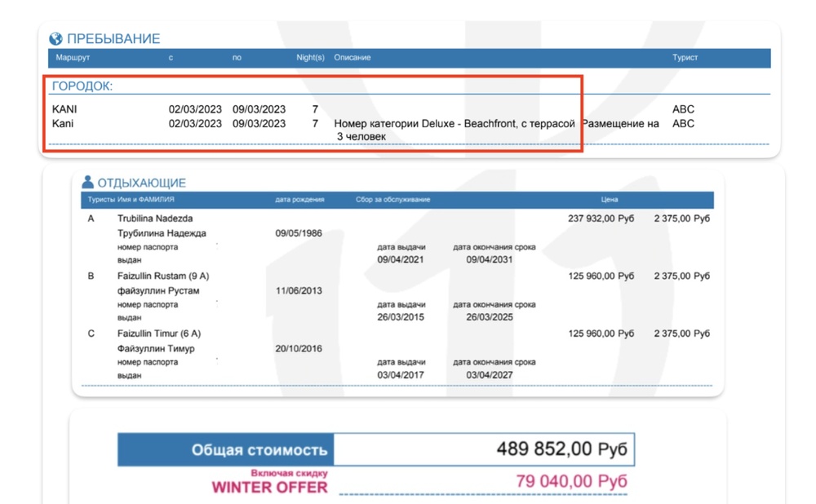
Task: Click the discount amount 79 040,00 Руб
Action: (570, 482)
